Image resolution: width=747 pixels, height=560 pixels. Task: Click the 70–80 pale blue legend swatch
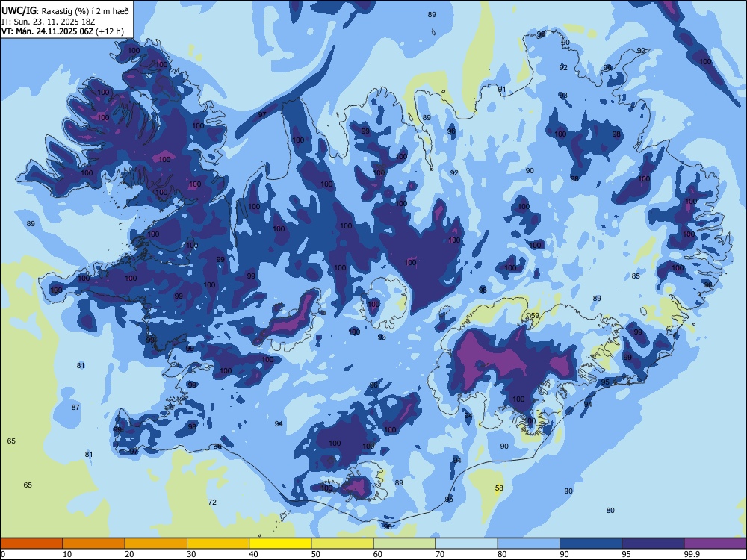(466, 544)
